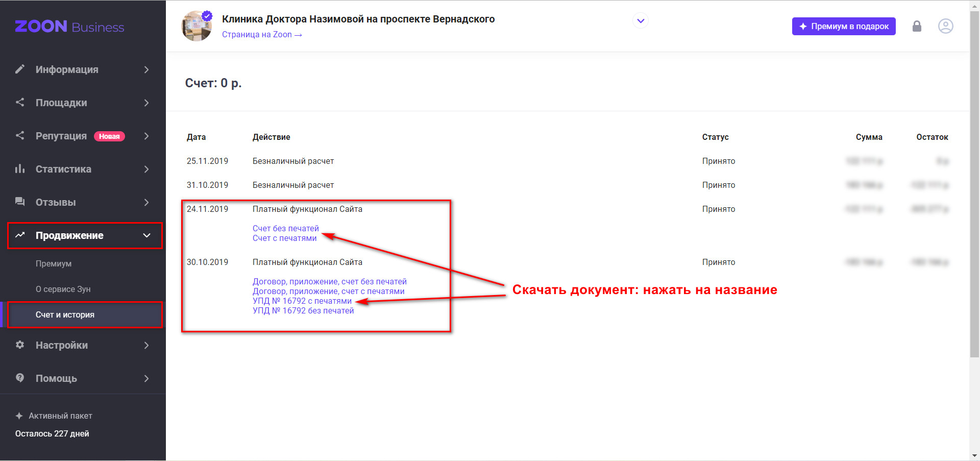980x461 pixels.
Task: Click the ZOON Business logo
Action: point(69,27)
